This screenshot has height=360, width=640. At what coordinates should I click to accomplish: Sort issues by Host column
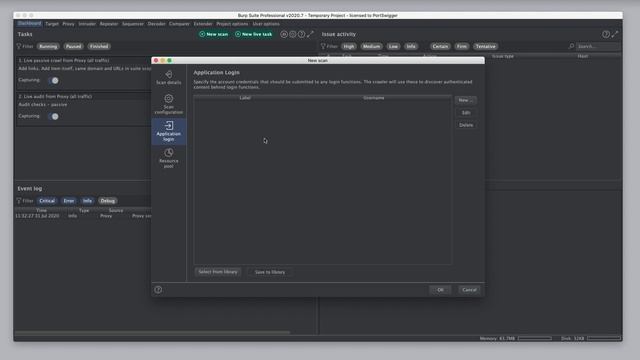coord(583,56)
